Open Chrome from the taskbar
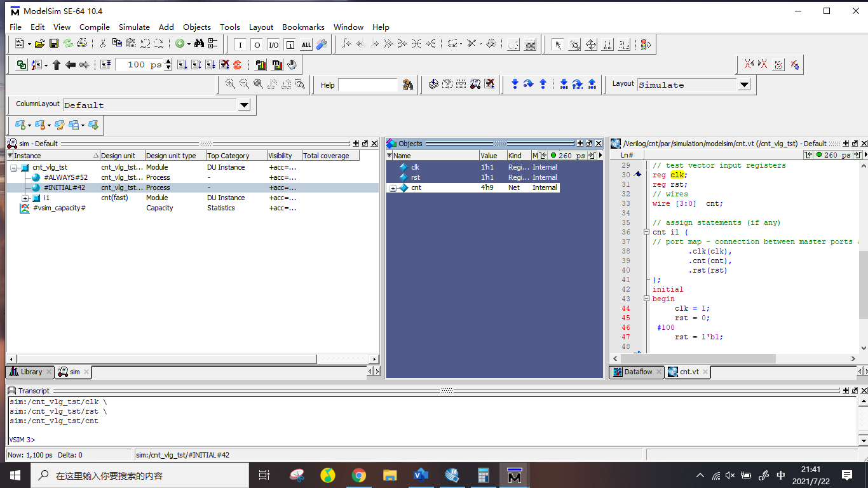Image resolution: width=868 pixels, height=488 pixels. pos(359,475)
